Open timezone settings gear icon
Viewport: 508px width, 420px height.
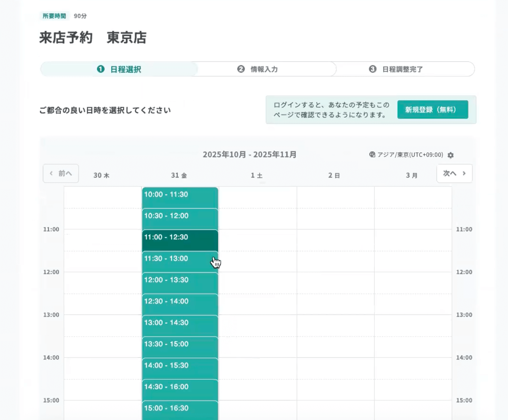click(x=451, y=155)
